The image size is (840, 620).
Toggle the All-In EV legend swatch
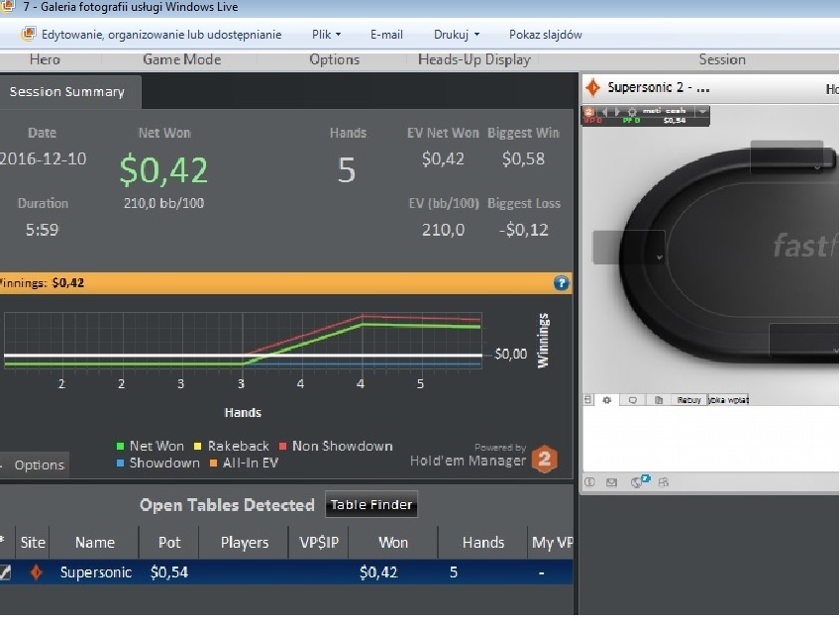click(x=213, y=464)
